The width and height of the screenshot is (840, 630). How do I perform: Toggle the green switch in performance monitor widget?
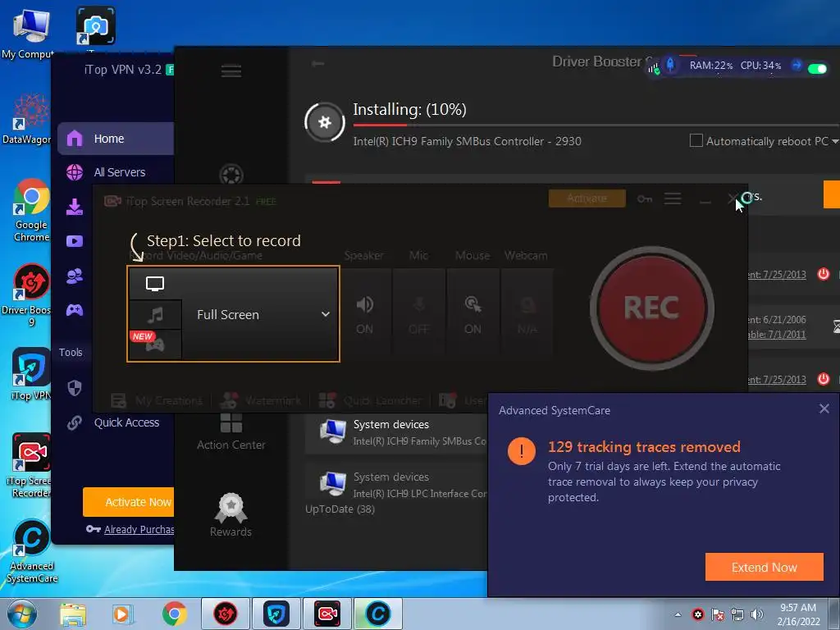817,69
